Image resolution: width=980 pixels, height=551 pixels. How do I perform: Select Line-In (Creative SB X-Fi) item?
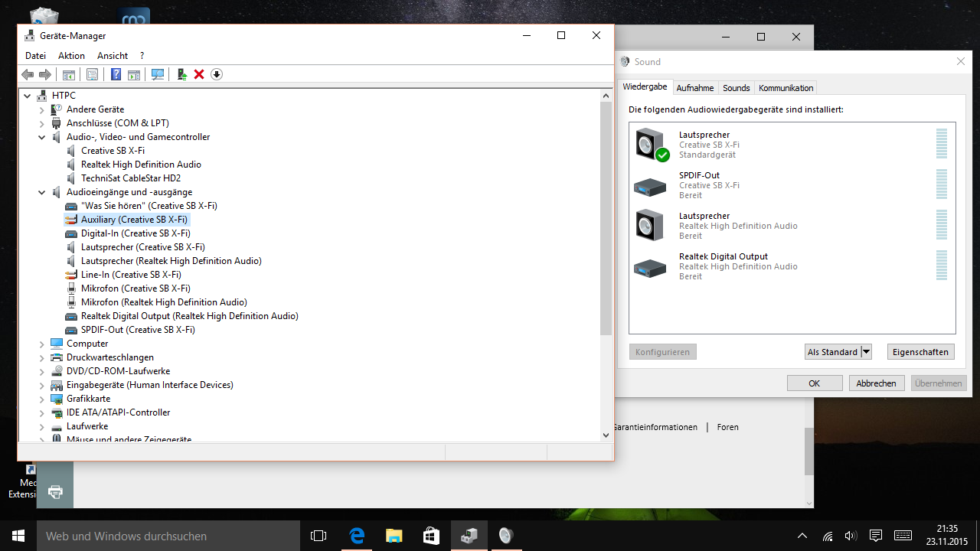(131, 275)
